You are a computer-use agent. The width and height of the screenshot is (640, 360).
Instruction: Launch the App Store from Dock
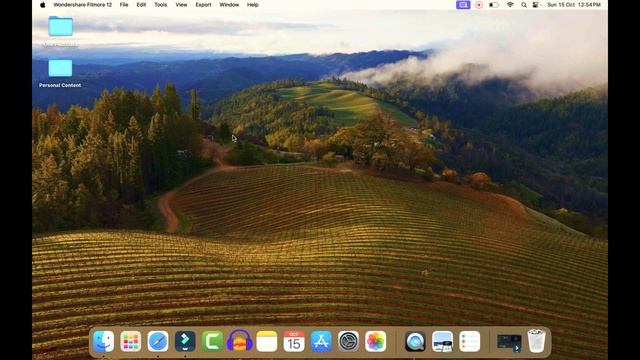pos(321,341)
